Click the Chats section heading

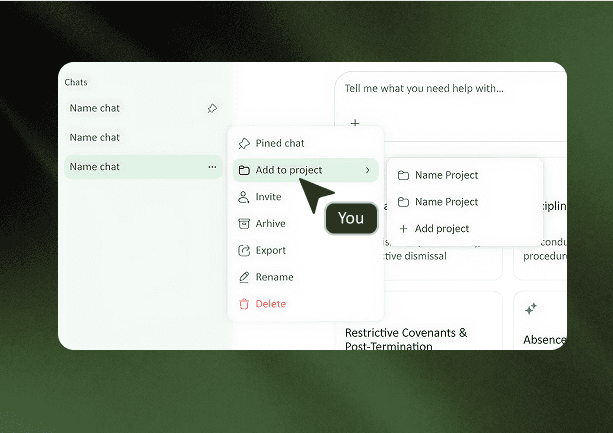click(x=76, y=82)
